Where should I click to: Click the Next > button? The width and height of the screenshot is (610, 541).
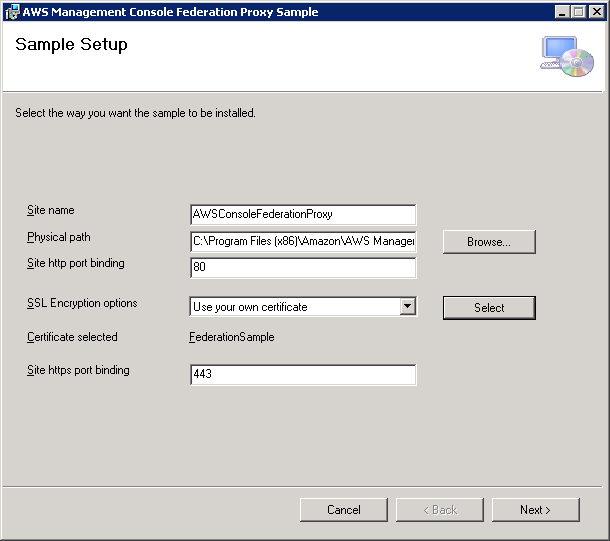point(536,510)
